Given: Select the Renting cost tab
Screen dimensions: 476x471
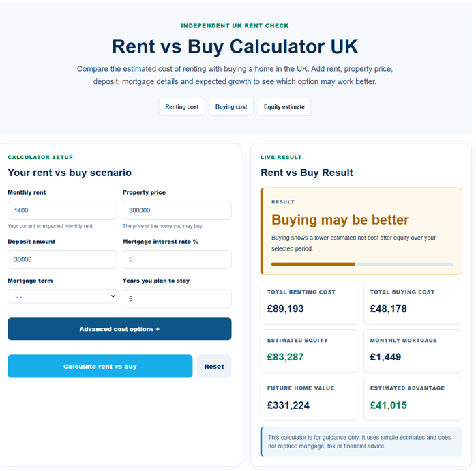Looking at the screenshot, I should pos(182,106).
